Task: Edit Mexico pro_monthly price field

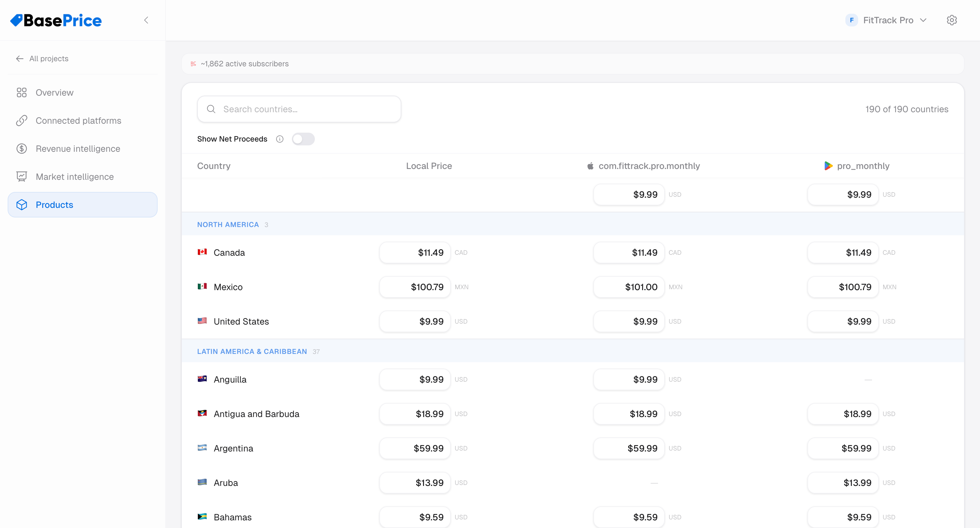Action: 843,287
